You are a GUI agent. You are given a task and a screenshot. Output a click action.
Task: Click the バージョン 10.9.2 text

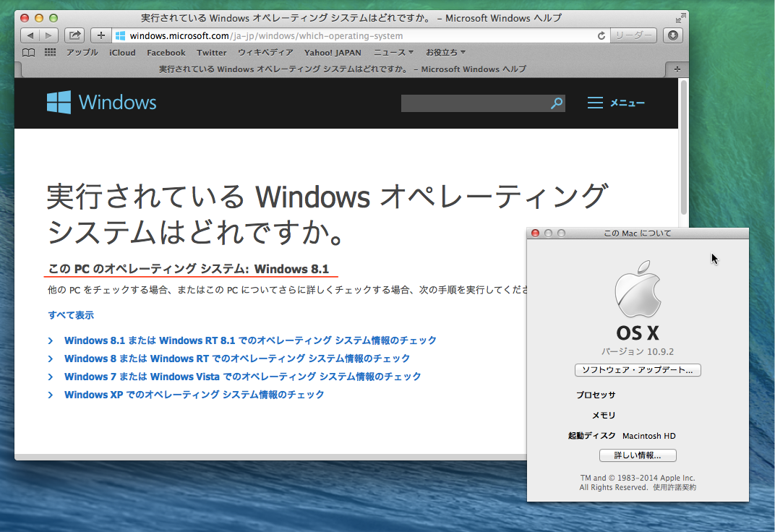tap(638, 352)
